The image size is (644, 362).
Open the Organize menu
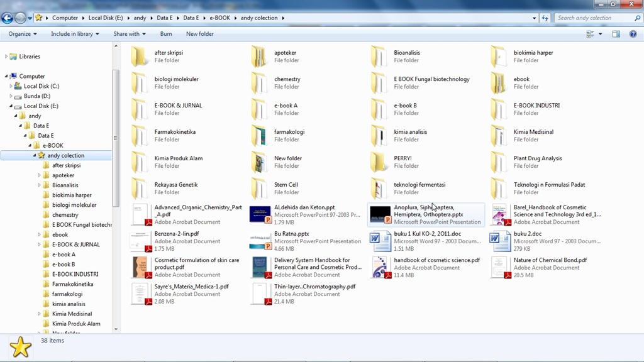coord(23,34)
